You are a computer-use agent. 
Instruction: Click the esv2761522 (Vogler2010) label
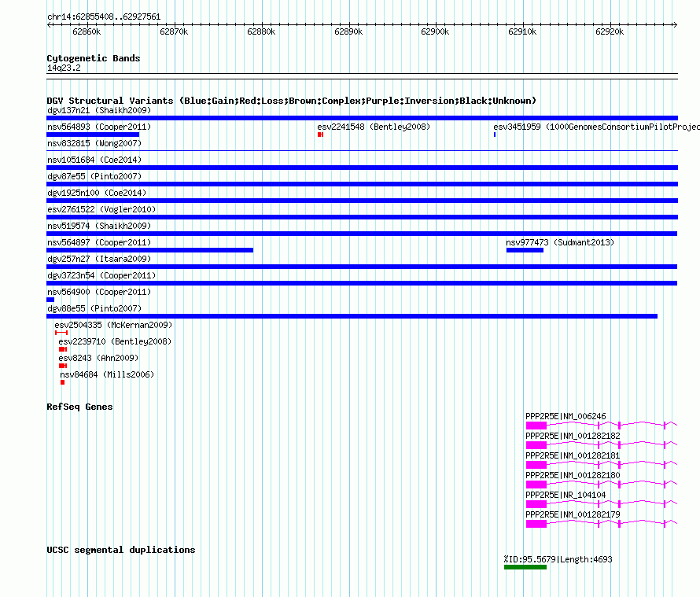tap(101, 209)
